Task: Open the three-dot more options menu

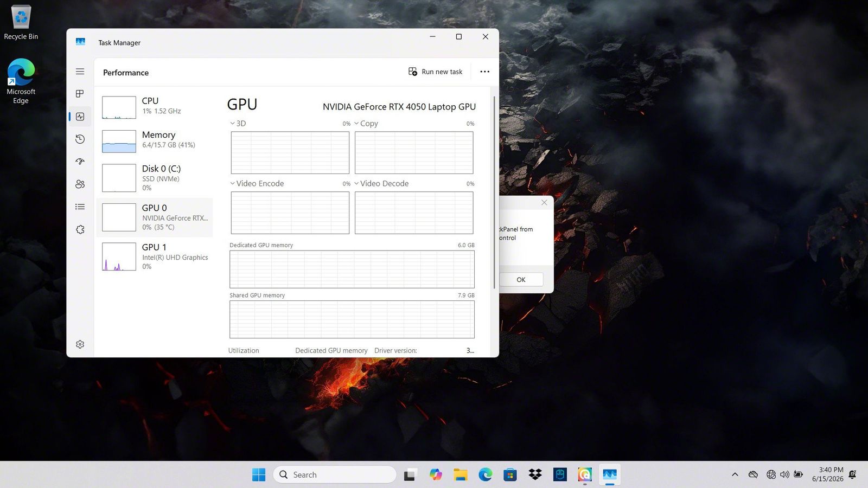Action: point(484,72)
